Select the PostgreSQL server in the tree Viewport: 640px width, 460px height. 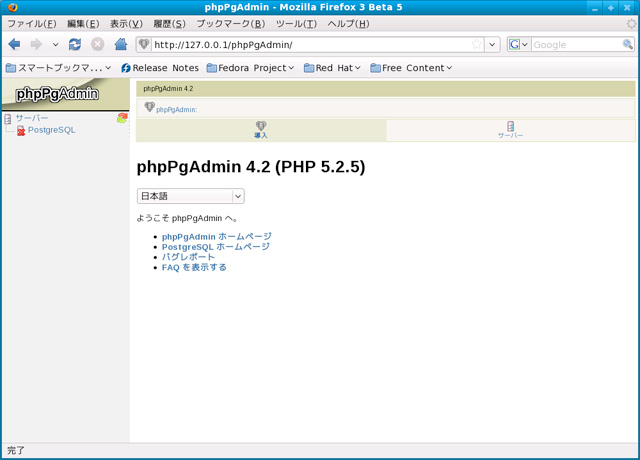tap(51, 130)
